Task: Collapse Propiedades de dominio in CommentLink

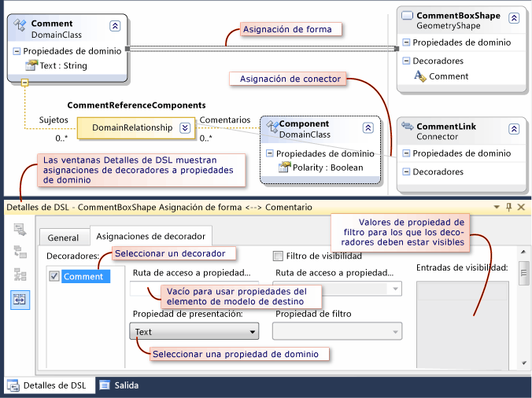Action: (x=406, y=153)
